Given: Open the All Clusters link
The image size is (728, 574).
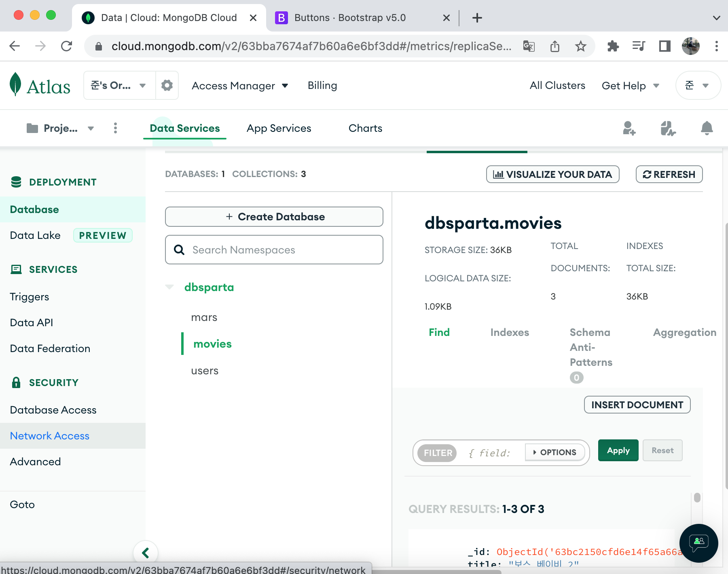Looking at the screenshot, I should (x=557, y=85).
